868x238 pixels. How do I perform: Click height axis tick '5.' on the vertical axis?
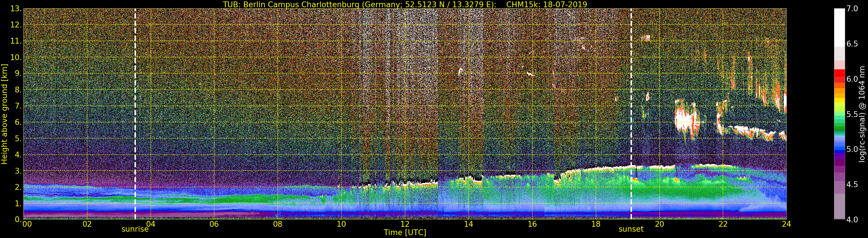[x=18, y=138]
